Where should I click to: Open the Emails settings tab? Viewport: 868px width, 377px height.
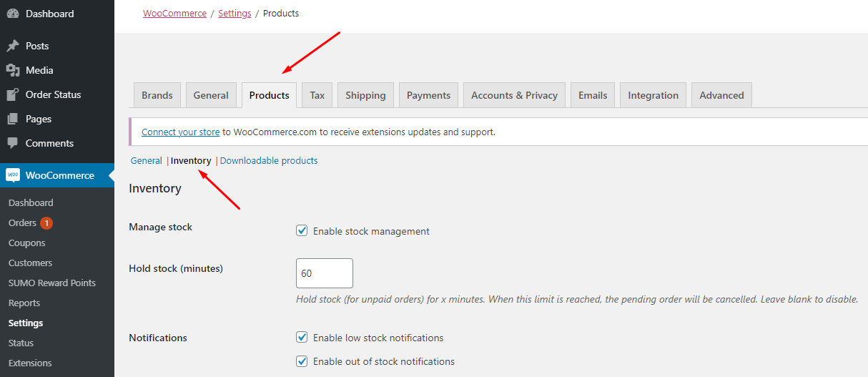point(593,95)
